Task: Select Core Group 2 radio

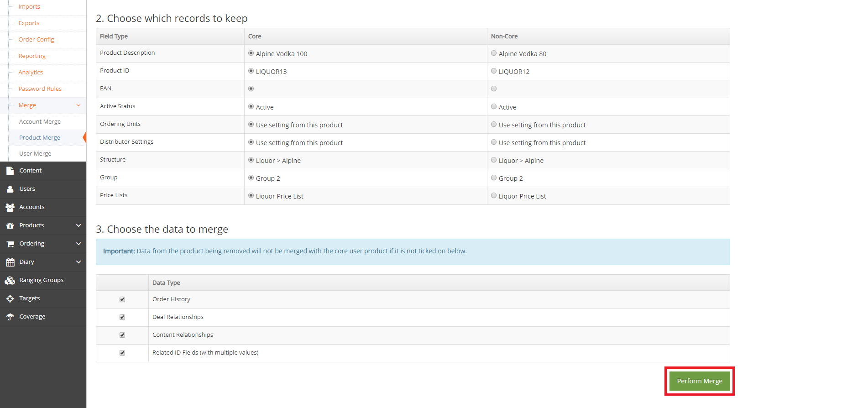Action: [251, 178]
